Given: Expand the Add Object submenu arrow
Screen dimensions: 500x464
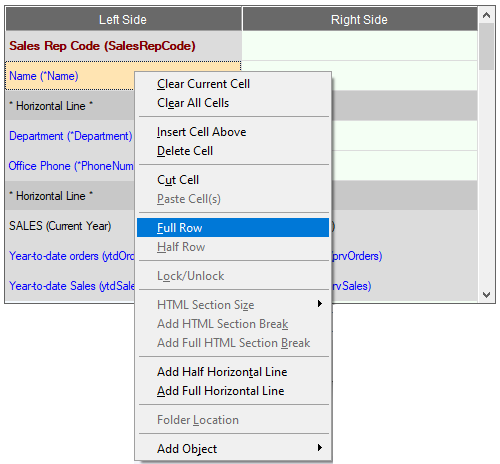Looking at the screenshot, I should tap(320, 448).
